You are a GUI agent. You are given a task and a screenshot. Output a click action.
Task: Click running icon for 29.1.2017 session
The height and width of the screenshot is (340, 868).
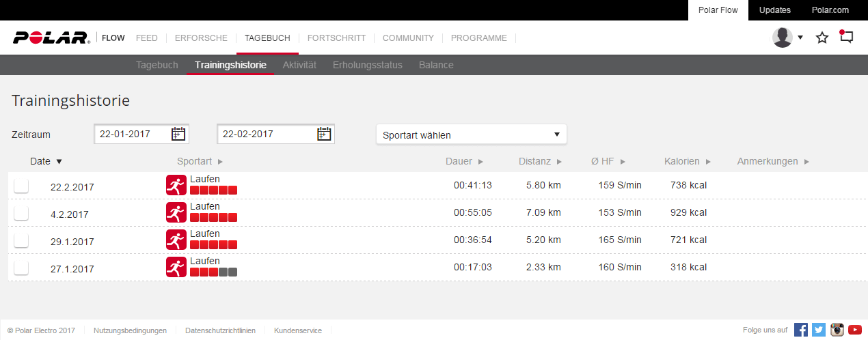(x=176, y=240)
